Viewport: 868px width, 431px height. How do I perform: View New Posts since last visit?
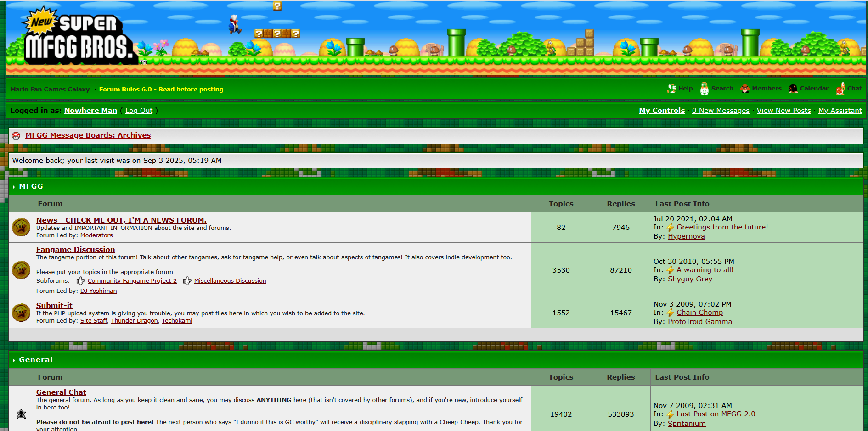click(x=784, y=111)
